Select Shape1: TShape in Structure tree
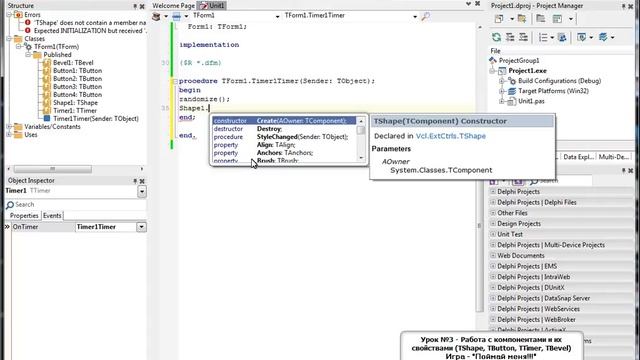The height and width of the screenshot is (360, 640). click(75, 103)
